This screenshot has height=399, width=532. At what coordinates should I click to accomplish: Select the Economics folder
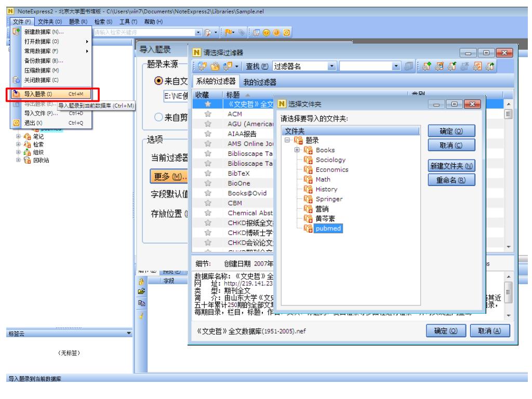tap(332, 170)
